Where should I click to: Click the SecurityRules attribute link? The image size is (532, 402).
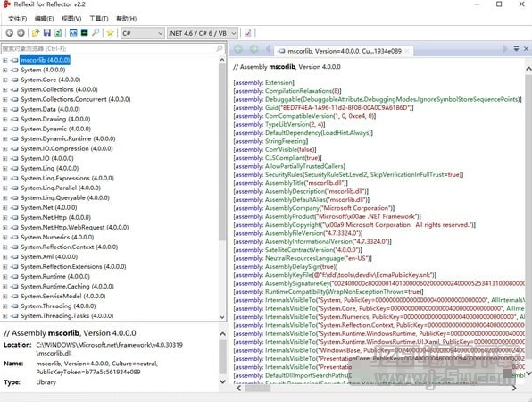click(x=284, y=175)
